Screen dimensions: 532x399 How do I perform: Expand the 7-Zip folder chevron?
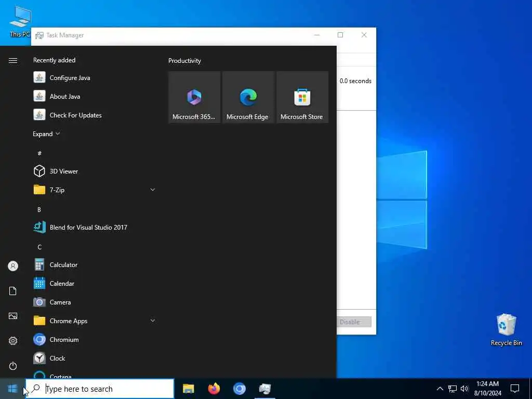pos(153,190)
